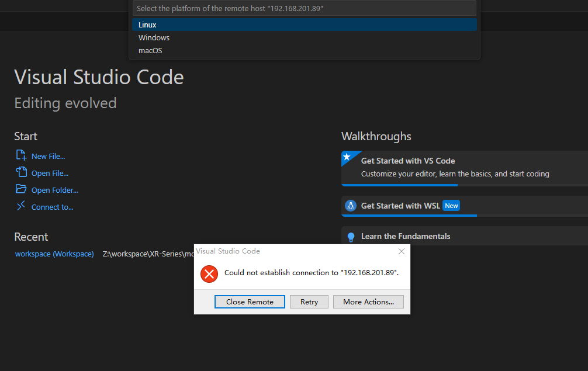Open Get Started with WSL walkthrough

pos(465,205)
